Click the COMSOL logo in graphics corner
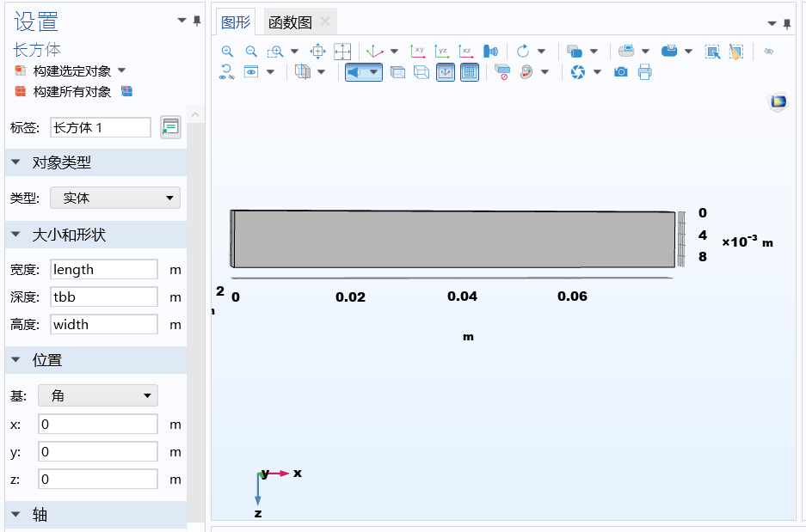This screenshot has width=806, height=532. (x=778, y=101)
